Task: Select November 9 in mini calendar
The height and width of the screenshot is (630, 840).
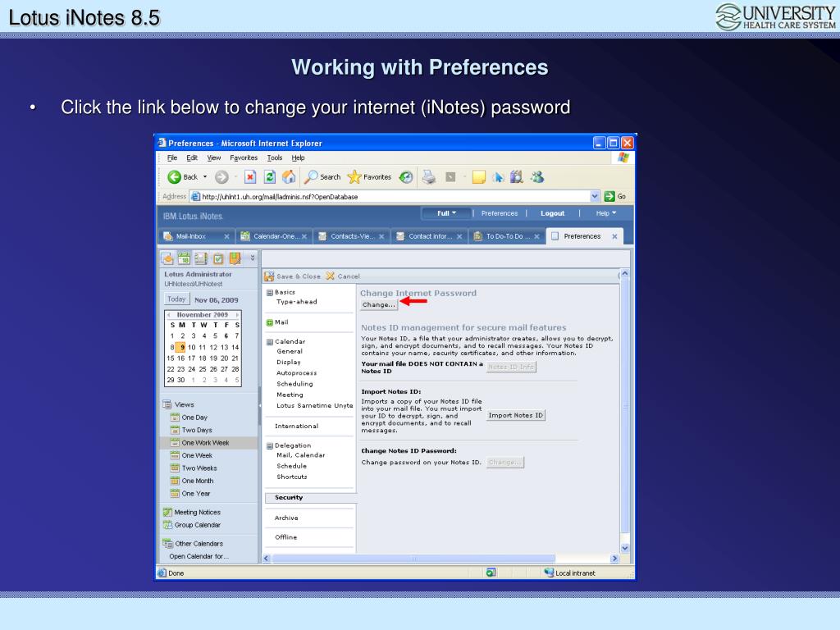Action: [182, 347]
